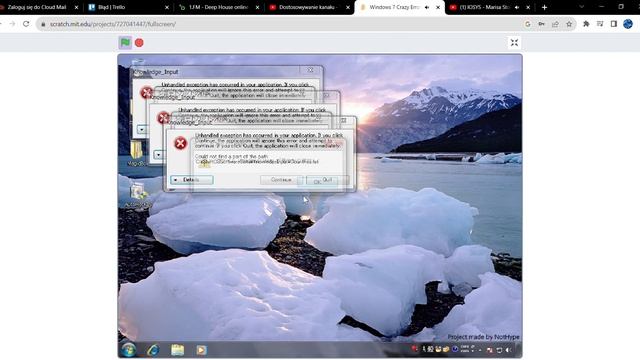Screen dimensions: 640x360
Task: Click the site lock icon in address bar
Action: (x=43, y=24)
